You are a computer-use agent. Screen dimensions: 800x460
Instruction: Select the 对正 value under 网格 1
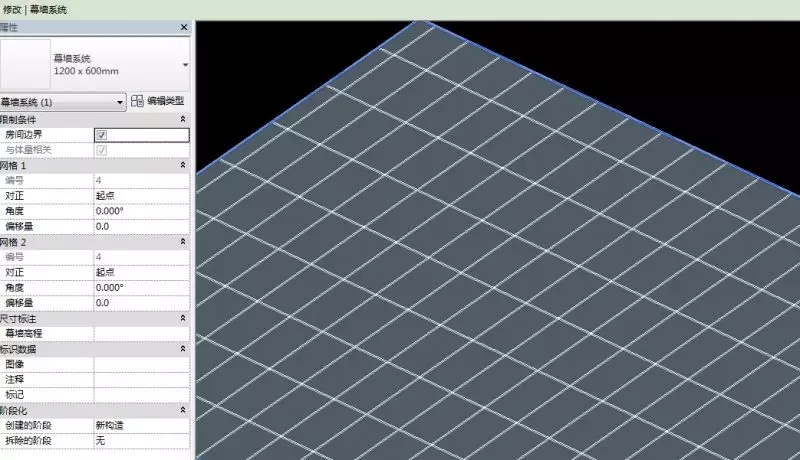(142, 196)
